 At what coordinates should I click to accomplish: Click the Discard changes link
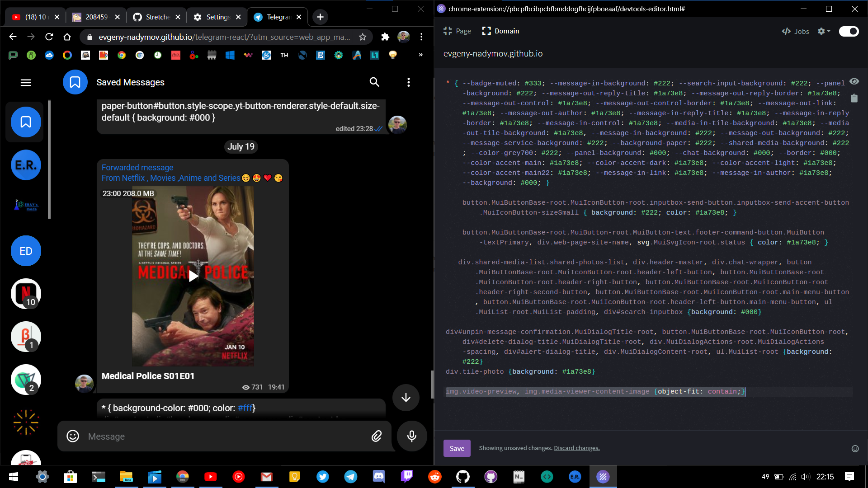point(576,448)
